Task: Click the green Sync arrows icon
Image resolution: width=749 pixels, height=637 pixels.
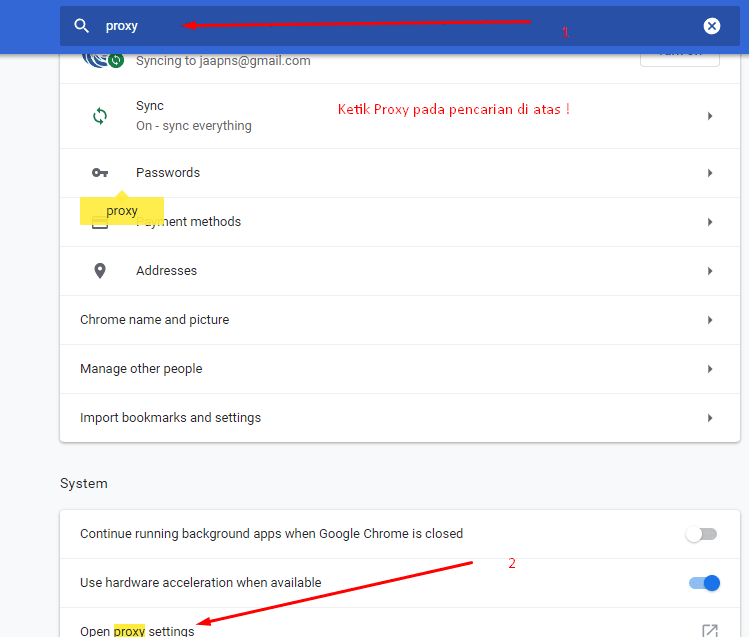Action: 100,116
